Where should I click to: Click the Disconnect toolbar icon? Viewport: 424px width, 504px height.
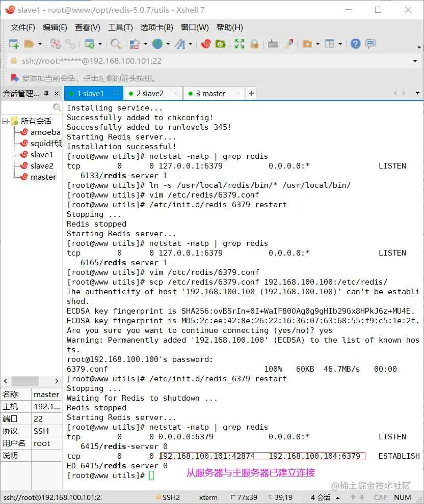pyautogui.click(x=56, y=44)
